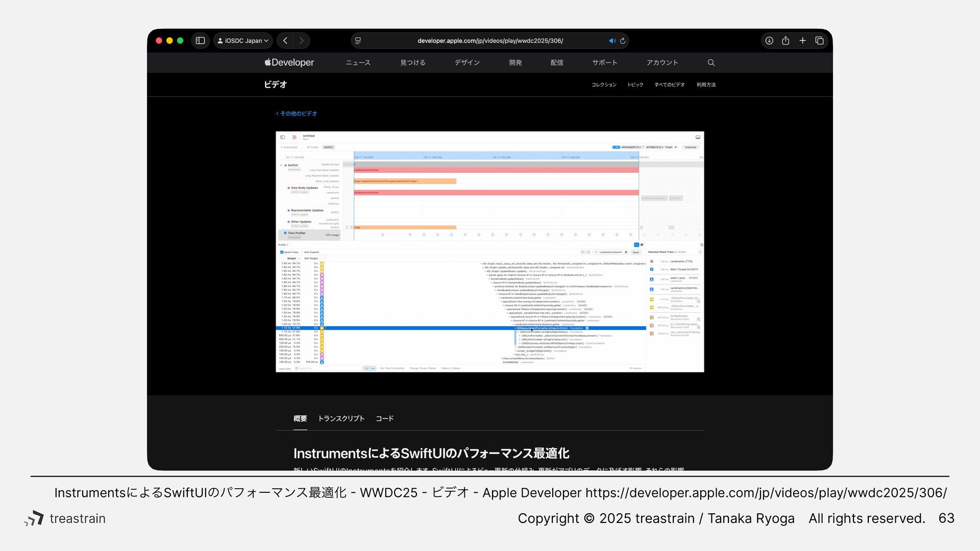The height and width of the screenshot is (551, 980).
Task: Open the トピック link
Action: (635, 85)
